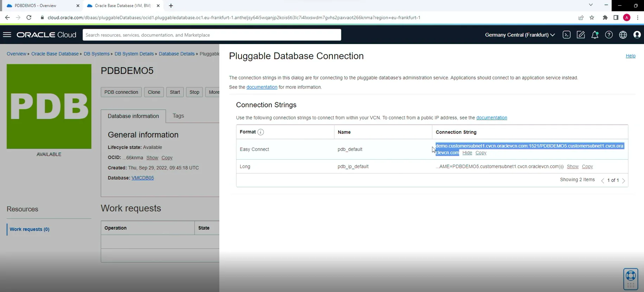644x292 pixels.
Task: Open the language globe icon
Action: coord(623,35)
